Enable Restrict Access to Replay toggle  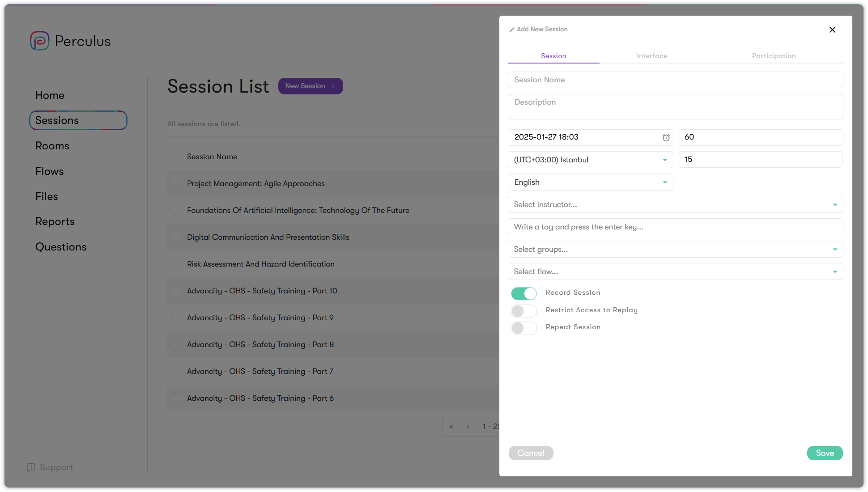click(x=524, y=311)
